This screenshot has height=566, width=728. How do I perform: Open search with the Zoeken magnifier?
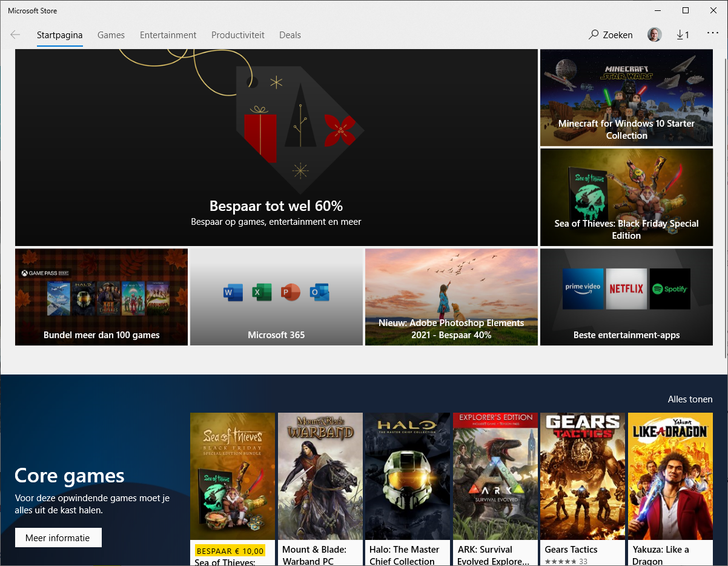[x=594, y=35]
